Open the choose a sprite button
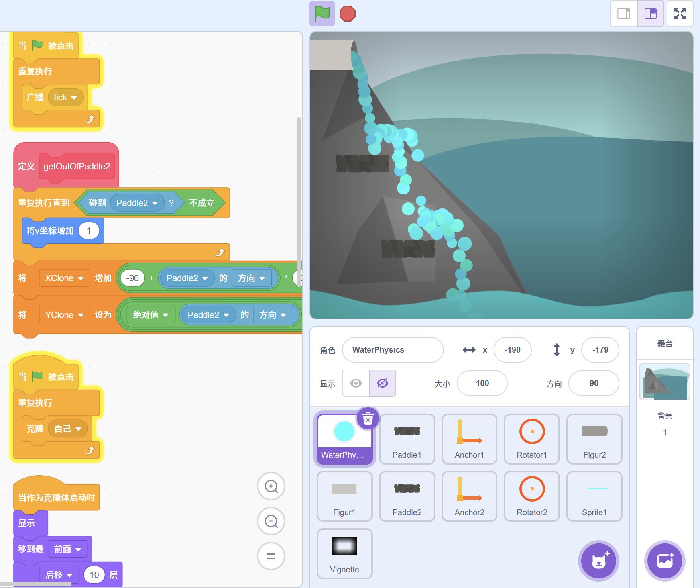 598,561
